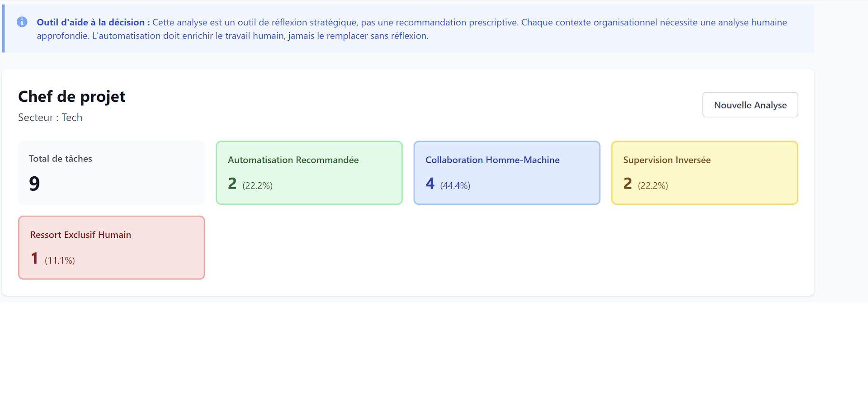The image size is (868, 416).
Task: Open the Ressort Exclusif Humain red card title
Action: (80, 235)
